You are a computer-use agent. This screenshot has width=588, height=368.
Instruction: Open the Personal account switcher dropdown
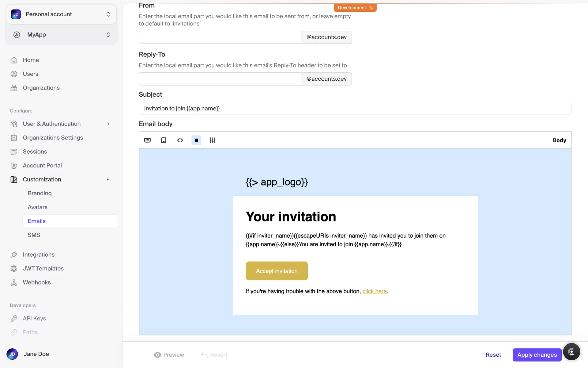click(x=61, y=14)
